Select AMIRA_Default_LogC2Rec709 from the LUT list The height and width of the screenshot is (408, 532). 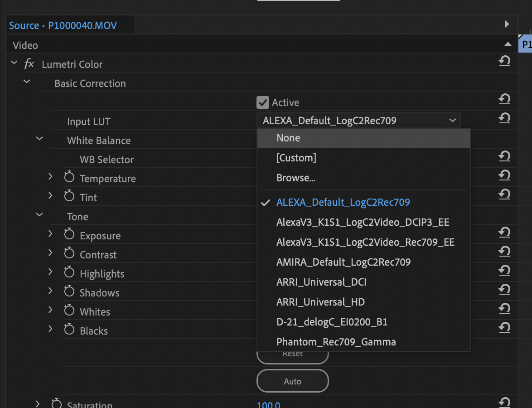click(x=343, y=262)
